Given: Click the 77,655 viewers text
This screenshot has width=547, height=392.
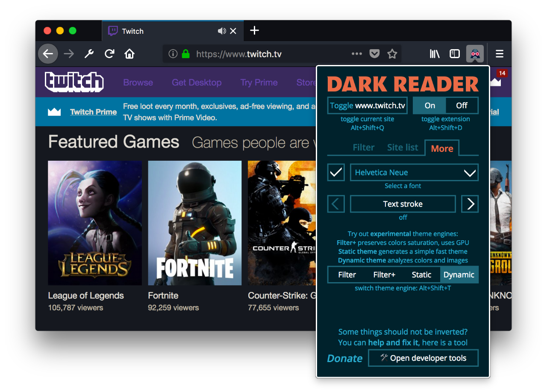Looking at the screenshot, I should pyautogui.click(x=273, y=307).
